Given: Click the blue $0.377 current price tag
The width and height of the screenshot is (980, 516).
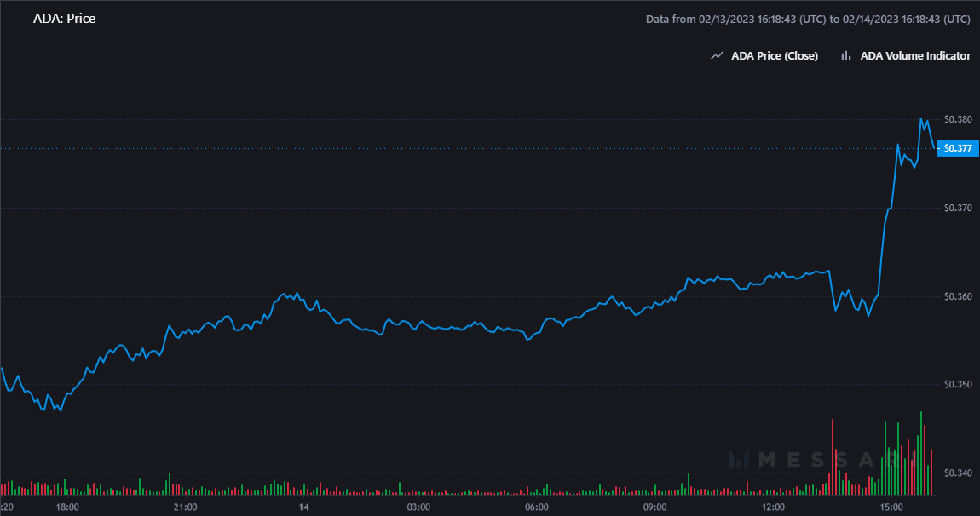Looking at the screenshot, I should (958, 148).
